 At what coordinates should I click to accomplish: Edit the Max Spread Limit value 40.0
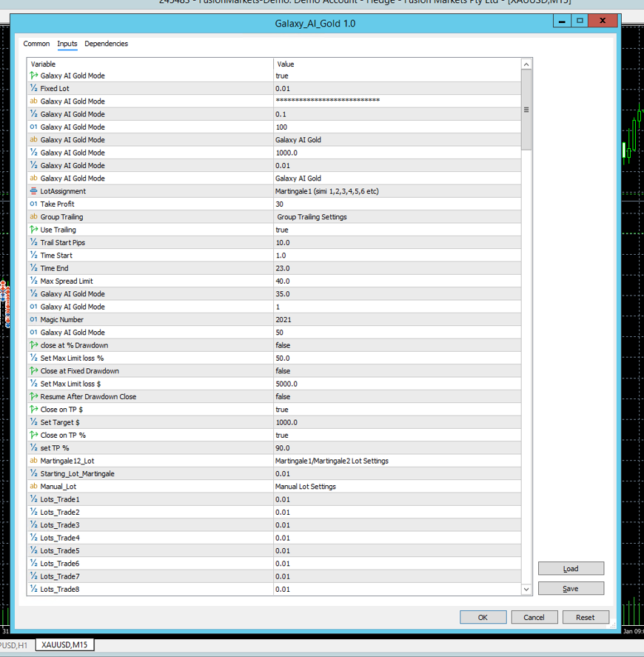(x=398, y=281)
